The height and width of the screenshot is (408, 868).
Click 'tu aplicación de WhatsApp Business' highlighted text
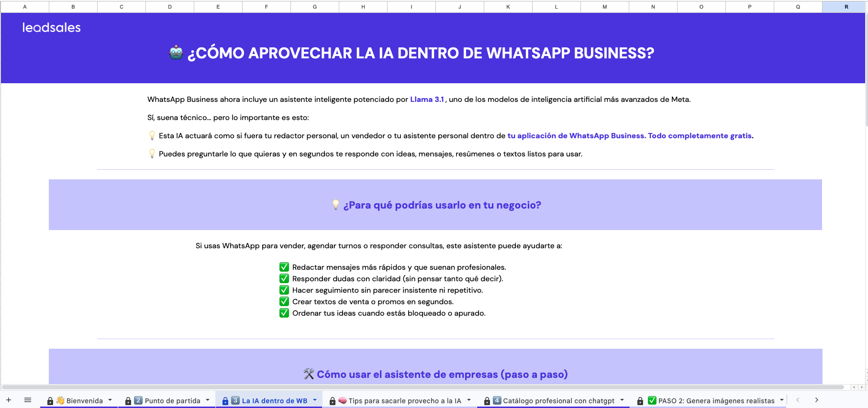pyautogui.click(x=576, y=136)
